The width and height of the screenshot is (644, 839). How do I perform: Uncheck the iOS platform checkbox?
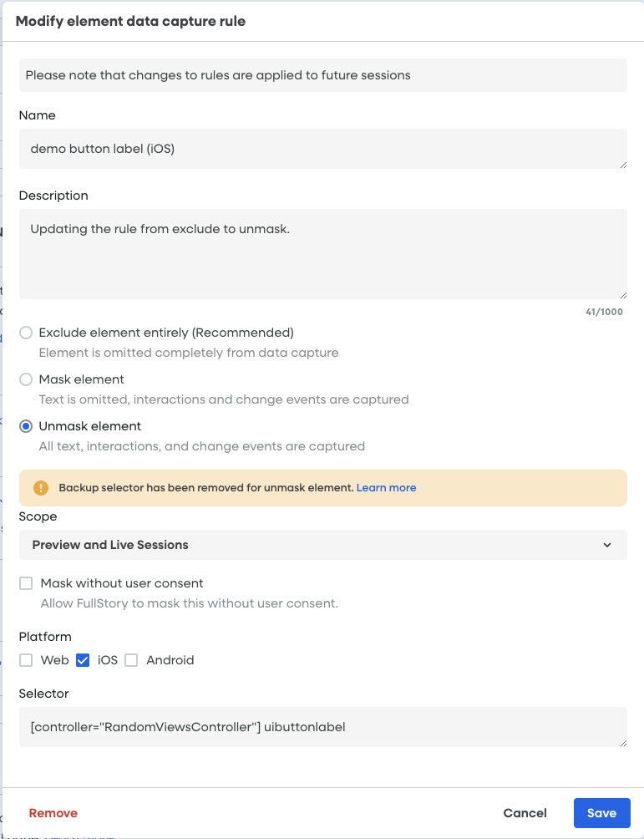83,660
